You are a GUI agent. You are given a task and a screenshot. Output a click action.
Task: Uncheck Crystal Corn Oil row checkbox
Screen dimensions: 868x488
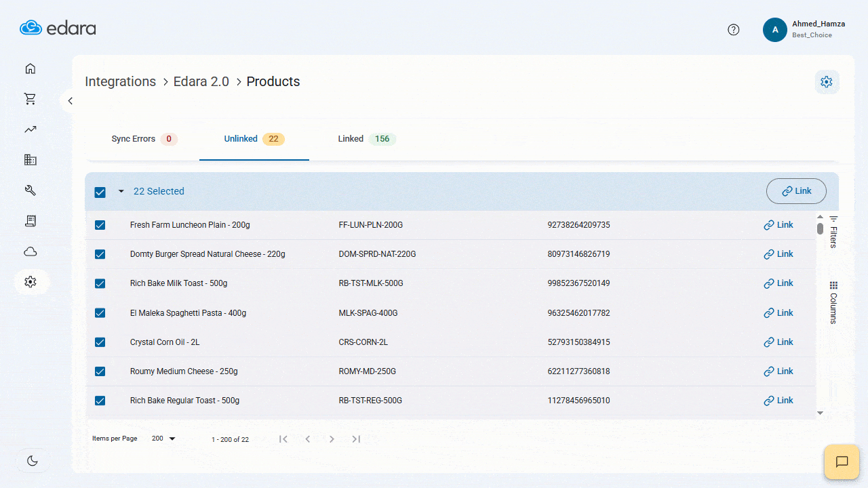point(100,342)
